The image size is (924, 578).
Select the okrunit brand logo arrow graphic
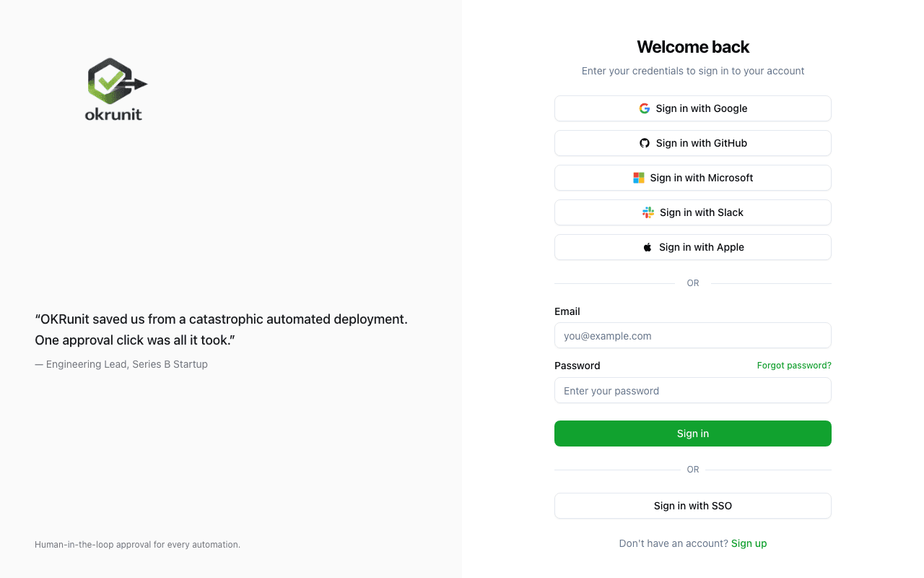(137, 85)
